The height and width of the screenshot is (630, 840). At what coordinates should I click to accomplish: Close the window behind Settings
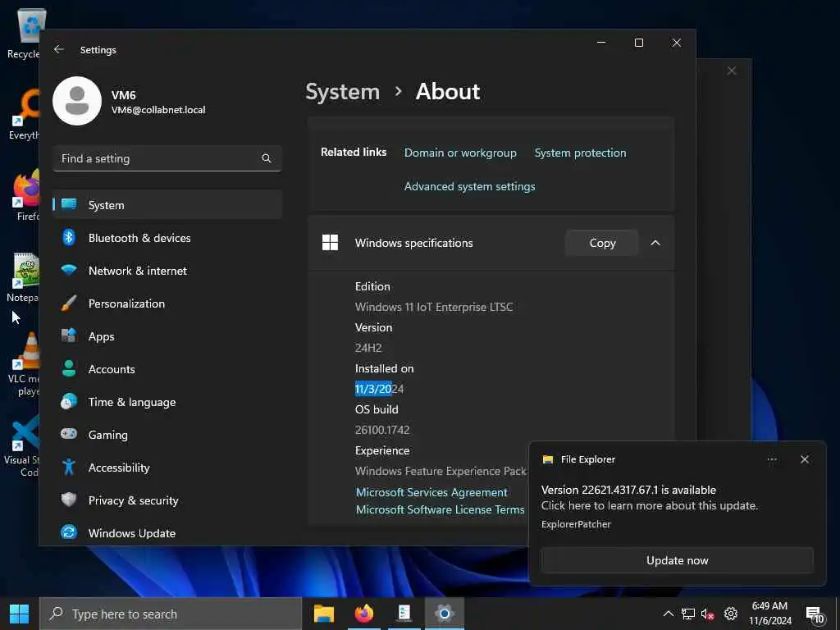click(731, 71)
